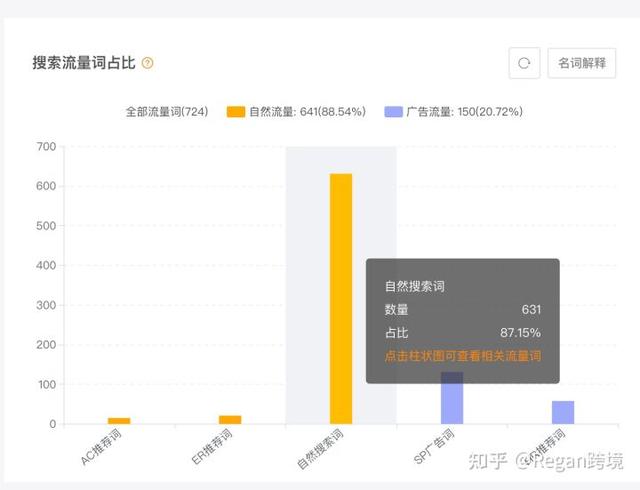Viewport: 640px width, 490px height.
Task: Click the orange 点击柱状图可查看相关流量词 tooltip text
Action: (x=462, y=357)
